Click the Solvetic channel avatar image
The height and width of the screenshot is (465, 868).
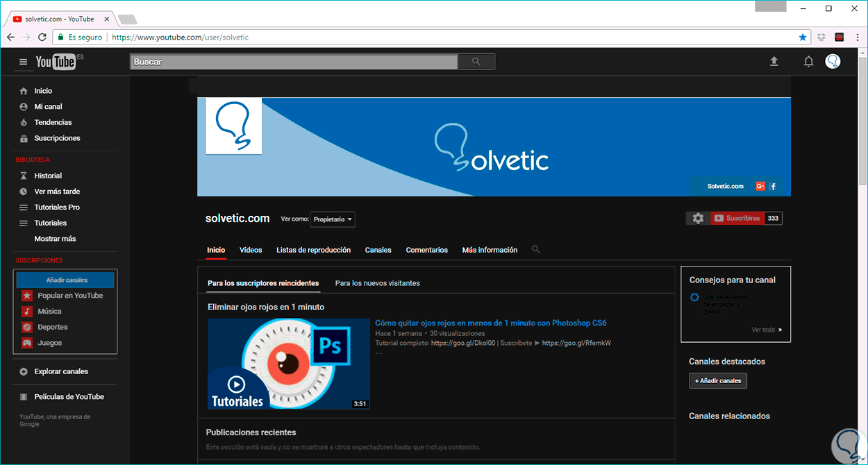(233, 126)
